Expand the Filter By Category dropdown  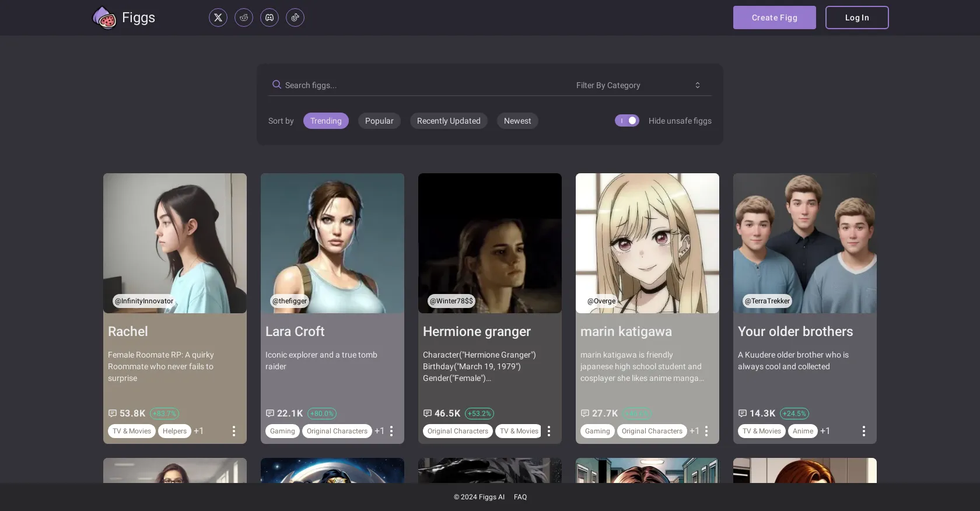638,85
